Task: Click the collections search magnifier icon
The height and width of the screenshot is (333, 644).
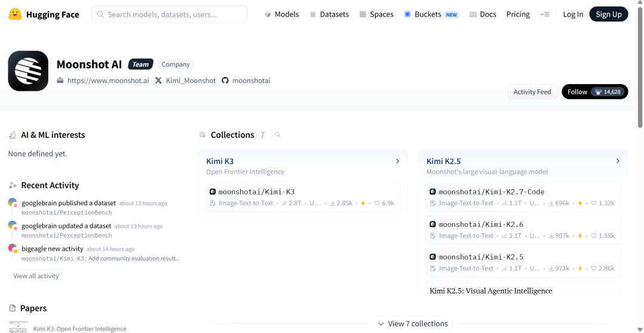Action: click(x=278, y=134)
